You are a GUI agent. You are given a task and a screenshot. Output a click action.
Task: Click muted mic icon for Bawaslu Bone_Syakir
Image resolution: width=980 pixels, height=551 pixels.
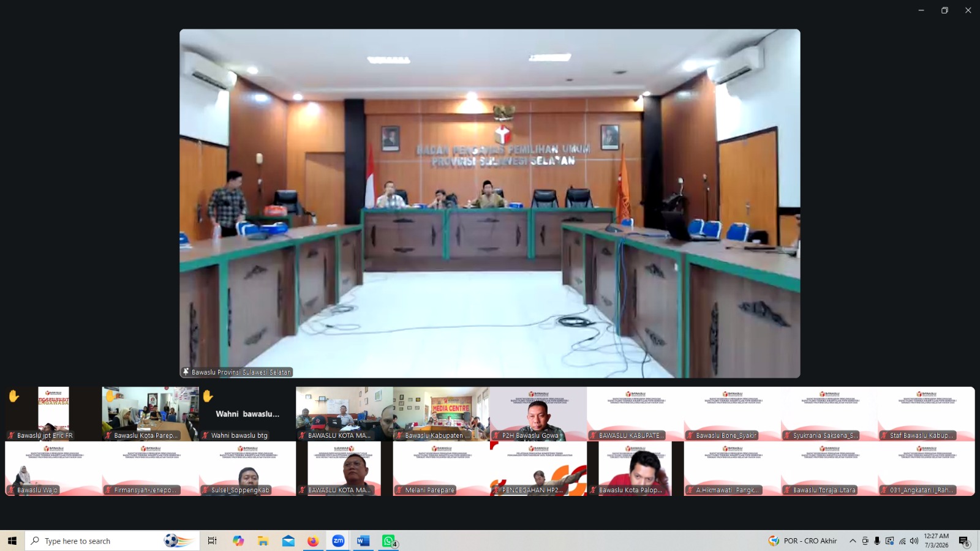click(690, 436)
